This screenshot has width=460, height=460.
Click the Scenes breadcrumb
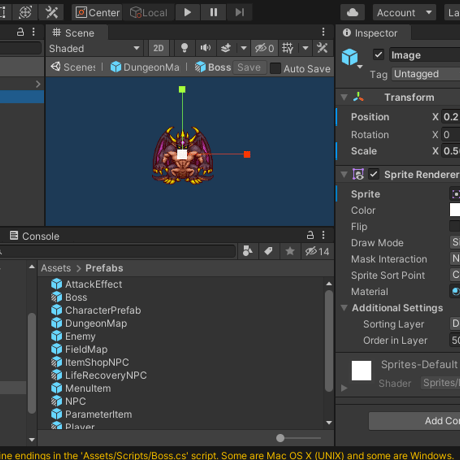[73, 67]
